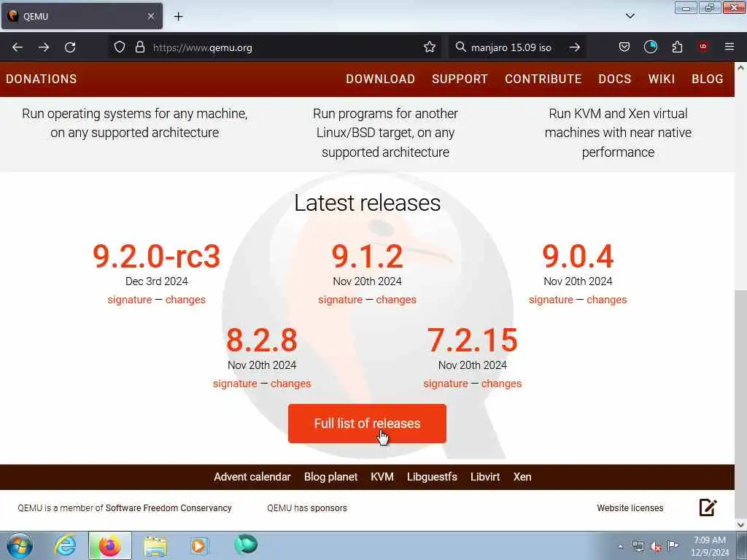Download release 7.2.15
This screenshot has height=560, width=747.
(473, 340)
